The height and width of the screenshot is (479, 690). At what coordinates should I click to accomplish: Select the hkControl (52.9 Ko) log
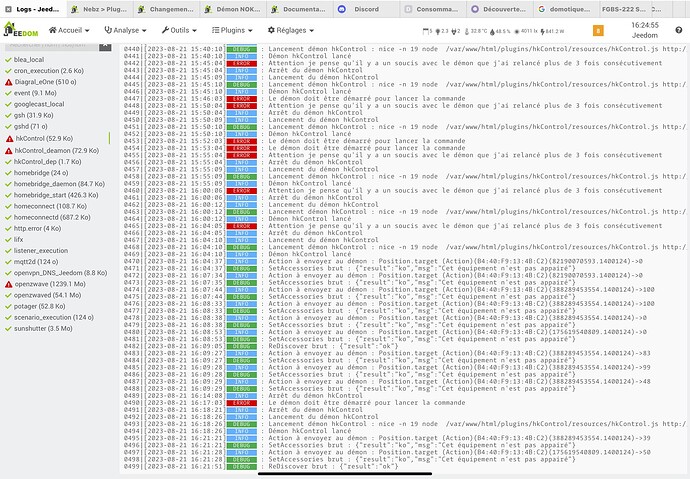(40, 138)
